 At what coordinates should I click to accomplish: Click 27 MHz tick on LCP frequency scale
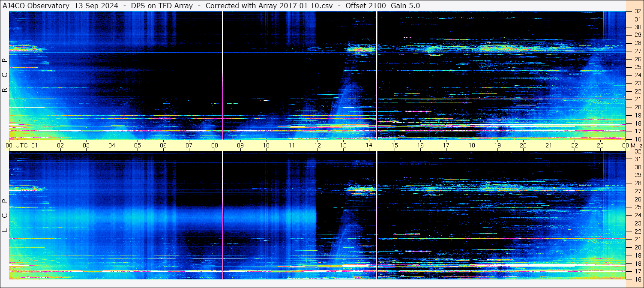pyautogui.click(x=638, y=191)
